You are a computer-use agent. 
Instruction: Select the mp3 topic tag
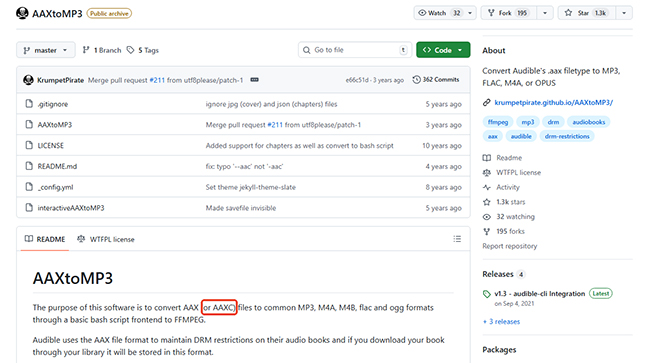pos(528,122)
